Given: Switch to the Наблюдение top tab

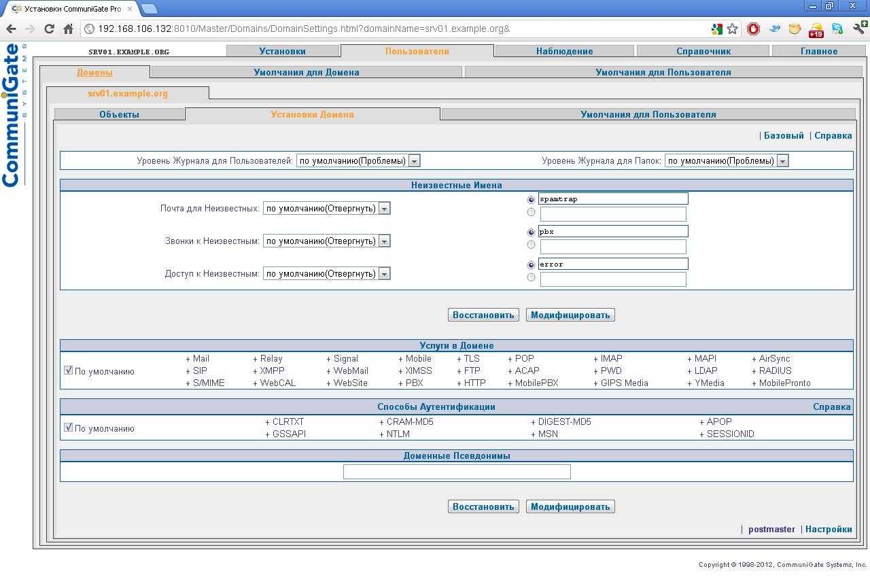Looking at the screenshot, I should tap(564, 51).
